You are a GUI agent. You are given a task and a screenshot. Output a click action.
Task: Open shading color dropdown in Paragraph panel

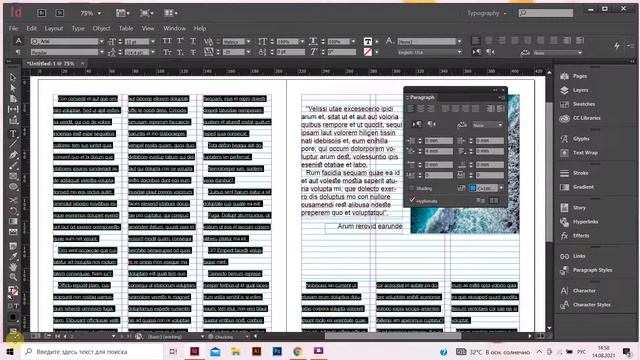[x=501, y=188]
